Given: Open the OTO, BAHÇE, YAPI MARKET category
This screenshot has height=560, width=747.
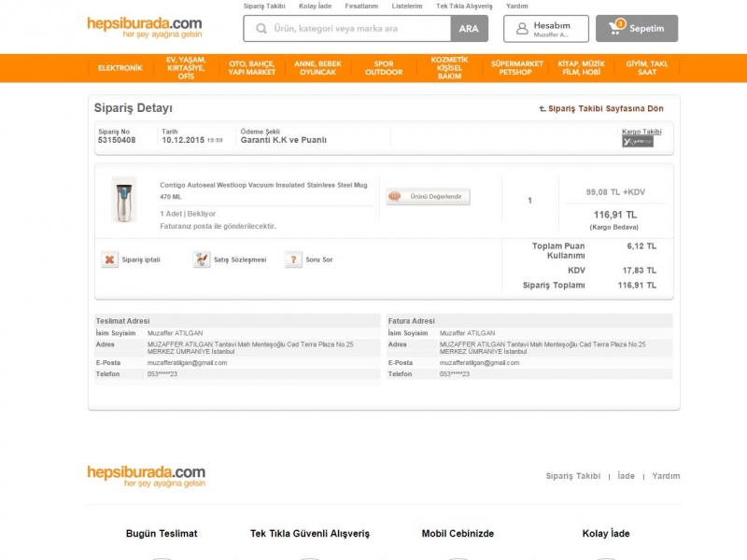Looking at the screenshot, I should [x=252, y=68].
